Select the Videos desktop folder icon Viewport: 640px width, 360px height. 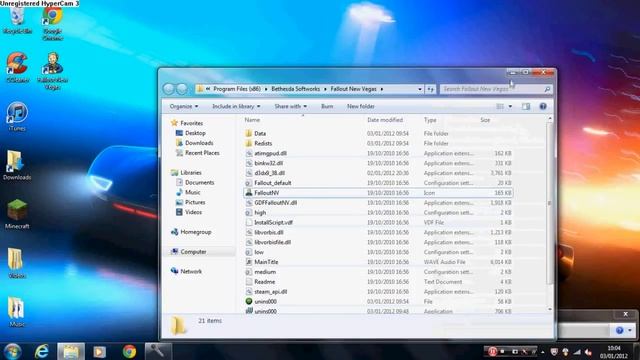click(x=17, y=263)
